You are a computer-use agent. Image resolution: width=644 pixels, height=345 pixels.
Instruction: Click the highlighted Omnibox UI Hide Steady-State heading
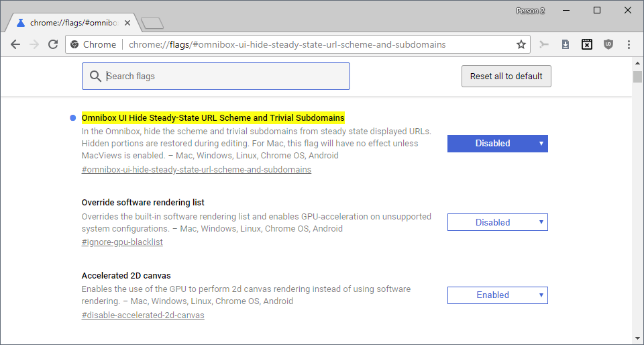[213, 118]
